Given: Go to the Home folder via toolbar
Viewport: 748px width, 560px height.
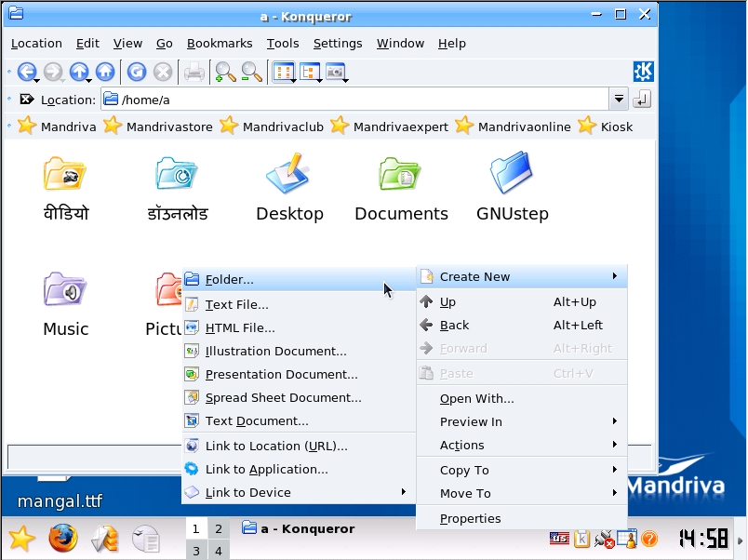Looking at the screenshot, I should pos(105,72).
